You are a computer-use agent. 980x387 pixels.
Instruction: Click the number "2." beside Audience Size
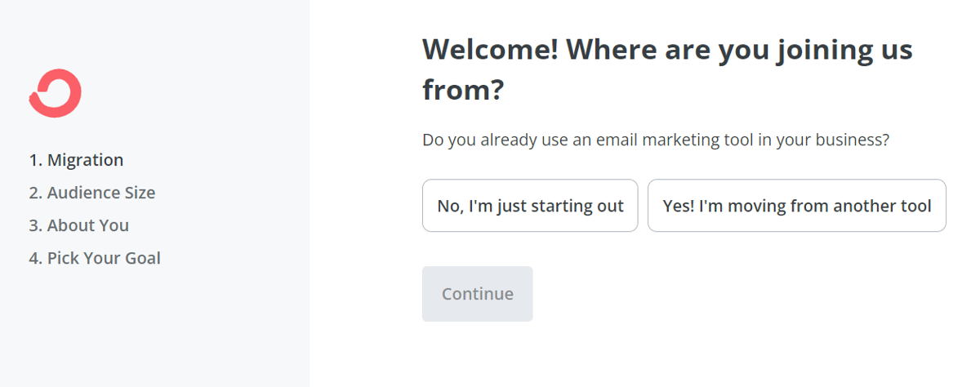[36, 193]
